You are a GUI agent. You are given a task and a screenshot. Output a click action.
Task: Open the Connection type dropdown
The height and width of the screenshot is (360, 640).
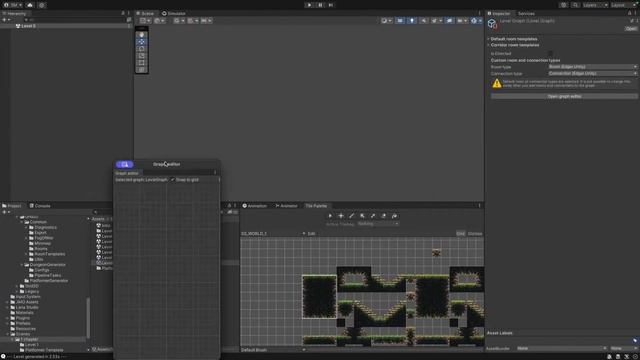(592, 73)
